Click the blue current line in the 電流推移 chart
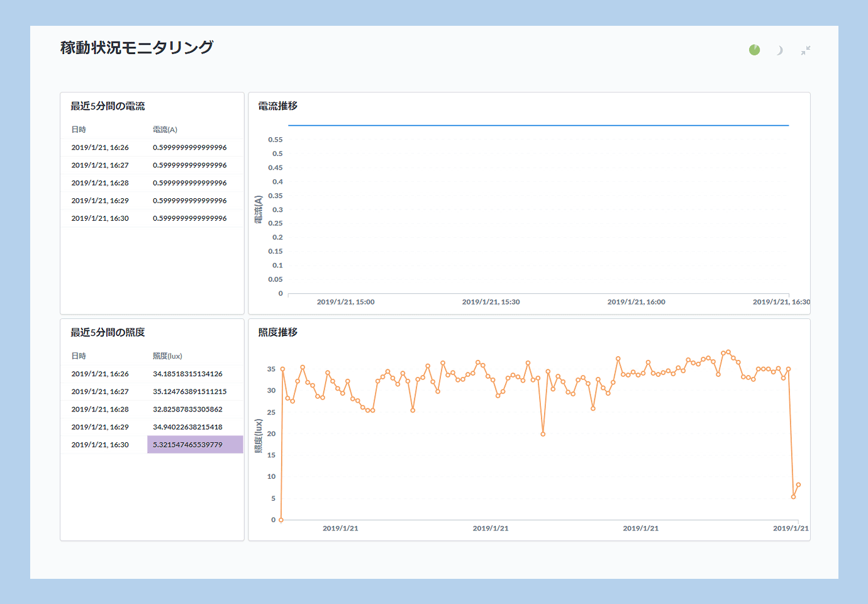 tap(538, 125)
